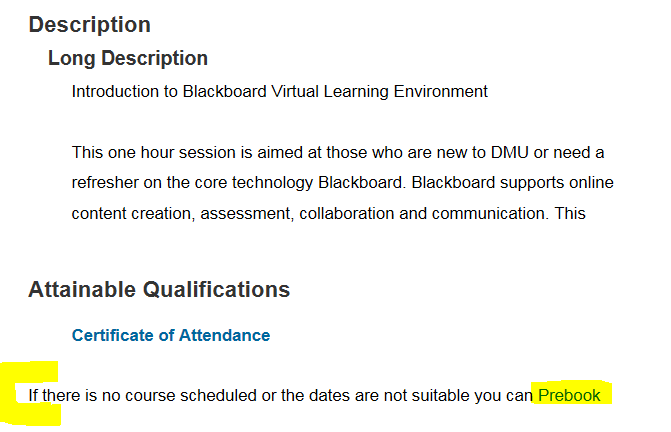Click the yellow highlighted bracket mark
Screen dimensions: 671x432
30,394
